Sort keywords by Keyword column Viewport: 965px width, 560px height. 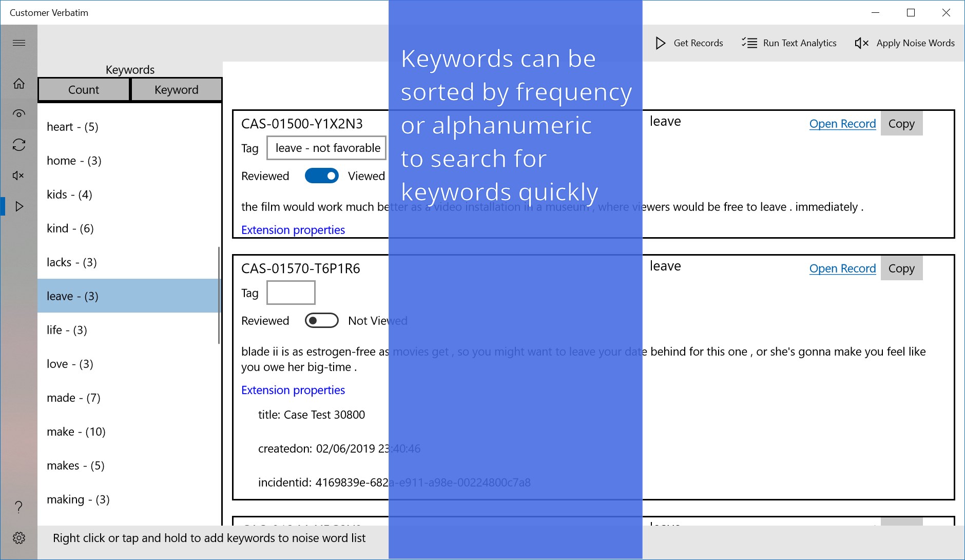click(x=177, y=90)
